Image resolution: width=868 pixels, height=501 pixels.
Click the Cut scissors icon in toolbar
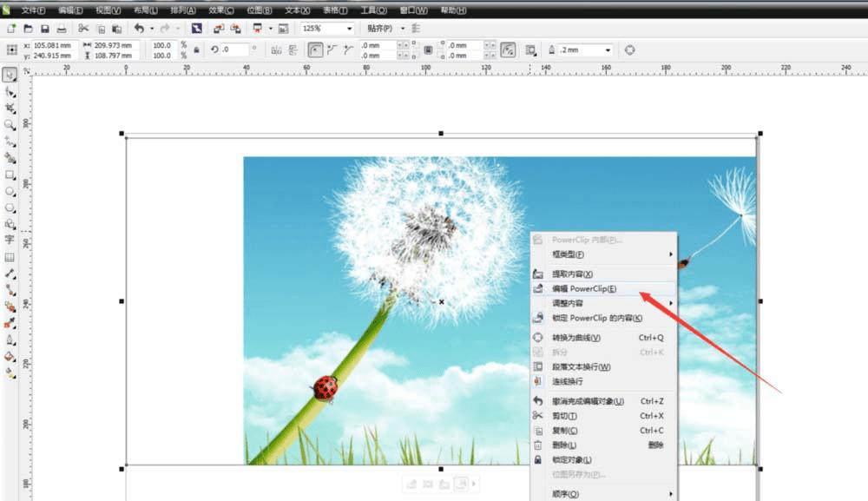pos(83,29)
